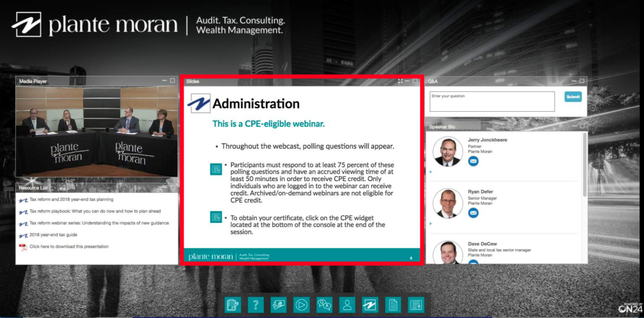Minimize the Q&A panel
Image resolution: width=644 pixels, height=318 pixels.
point(574,81)
